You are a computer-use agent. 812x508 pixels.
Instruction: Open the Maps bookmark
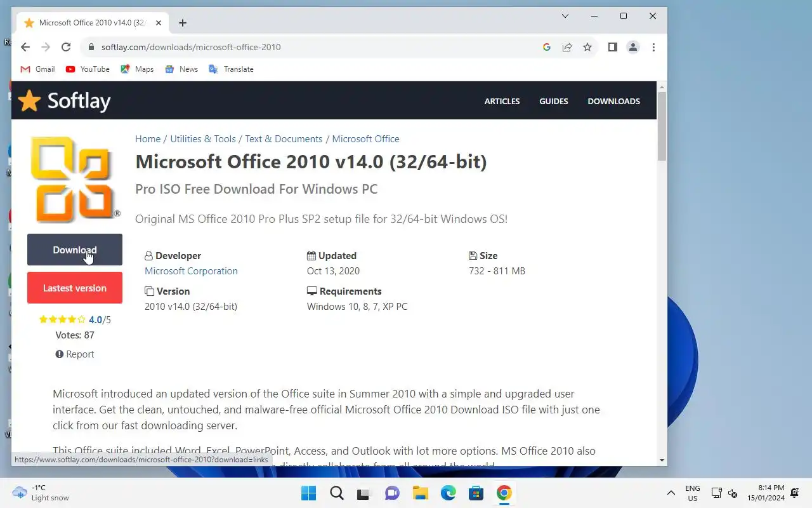click(137, 69)
